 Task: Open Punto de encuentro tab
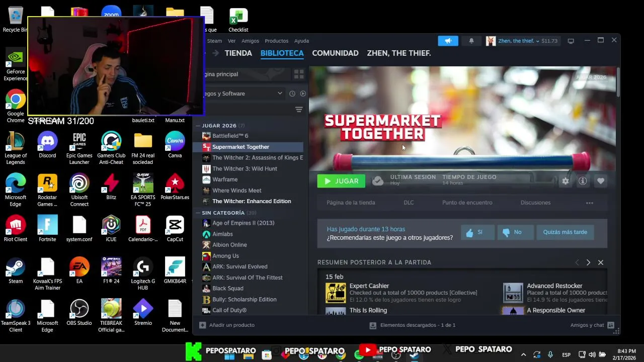(467, 203)
